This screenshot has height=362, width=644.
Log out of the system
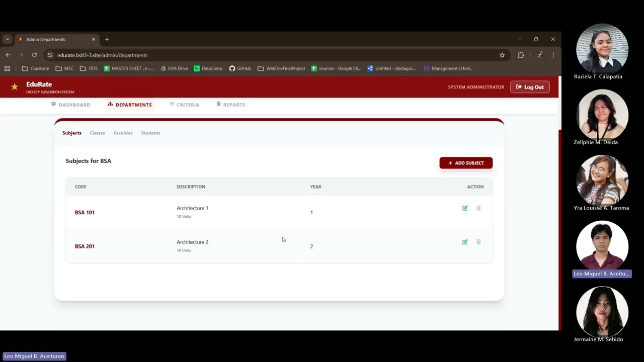(530, 87)
